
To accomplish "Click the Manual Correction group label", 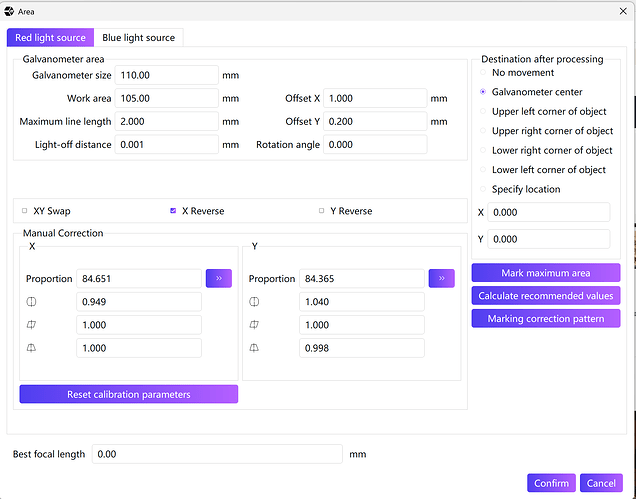I will pos(63,233).
